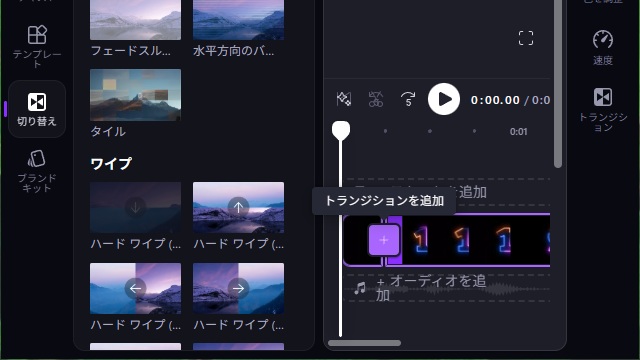Viewport: 640px width, 360px height.
Task: Click the fullscreen preview icon
Action: click(526, 38)
